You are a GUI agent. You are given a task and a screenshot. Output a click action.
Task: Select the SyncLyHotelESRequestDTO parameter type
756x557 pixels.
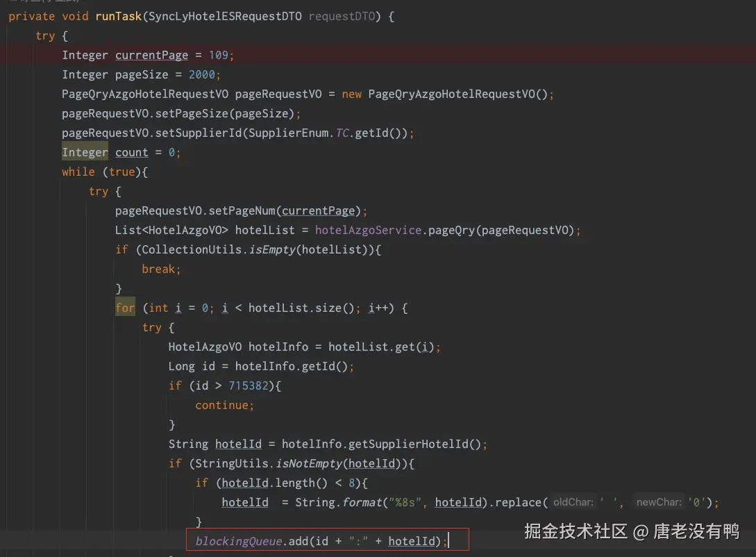(225, 17)
